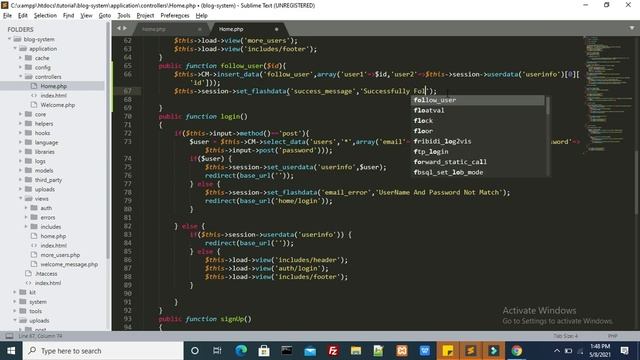Choose ftp_login autocomplete suggestion
The width and height of the screenshot is (640, 360).
(478, 151)
